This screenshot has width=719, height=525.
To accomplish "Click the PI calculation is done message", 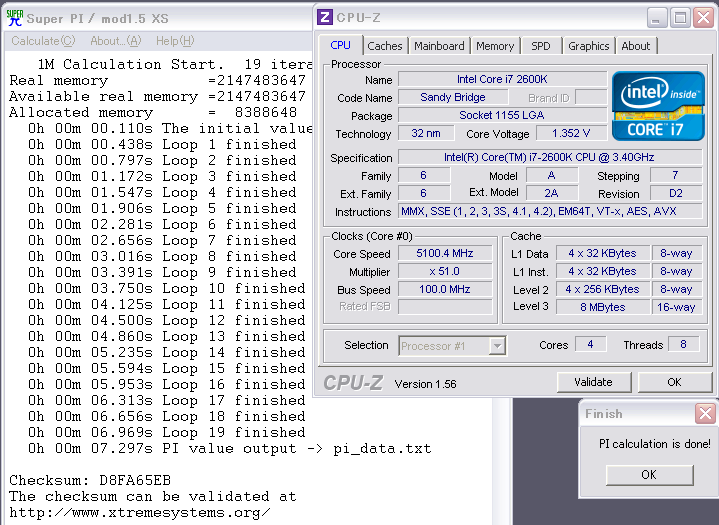I will 655,444.
